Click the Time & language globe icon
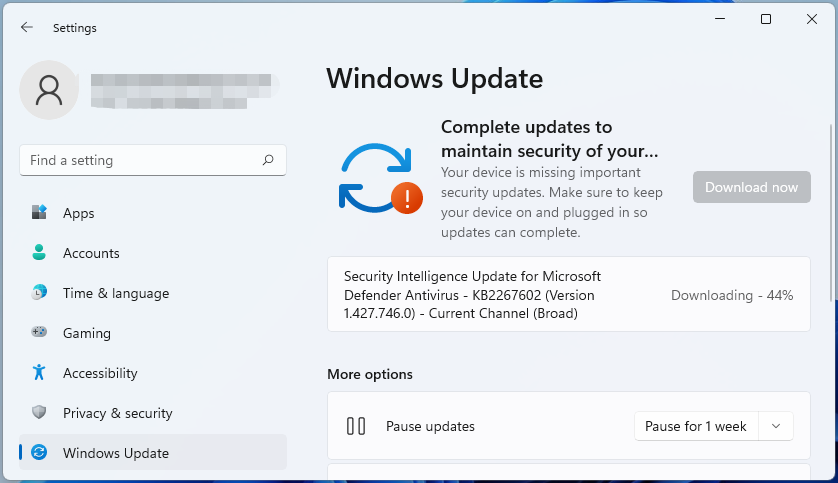 (x=39, y=293)
